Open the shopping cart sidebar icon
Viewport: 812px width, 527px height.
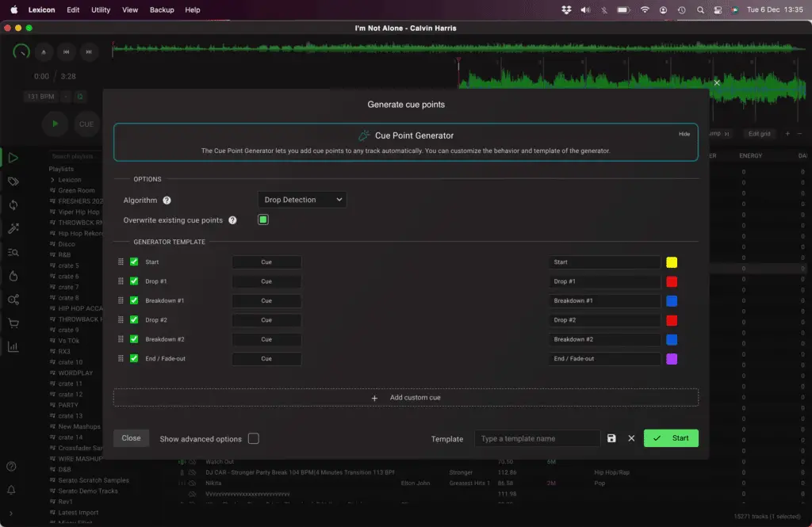coord(13,323)
